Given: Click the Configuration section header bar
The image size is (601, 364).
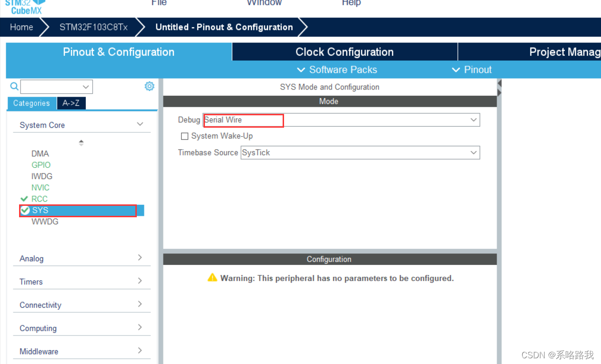Looking at the screenshot, I should [x=330, y=259].
